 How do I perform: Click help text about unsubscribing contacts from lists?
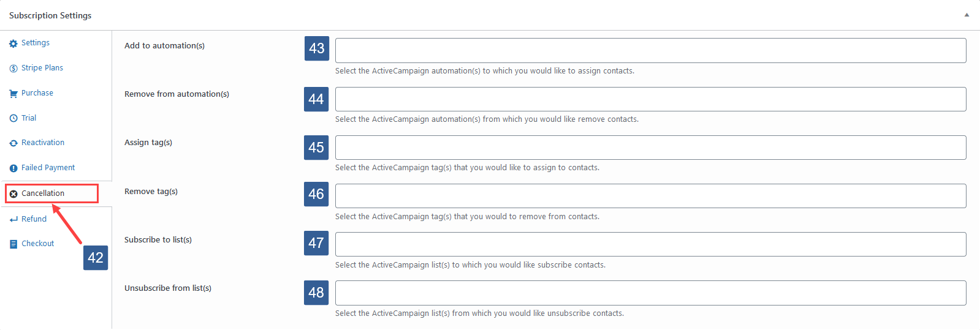pyautogui.click(x=479, y=313)
